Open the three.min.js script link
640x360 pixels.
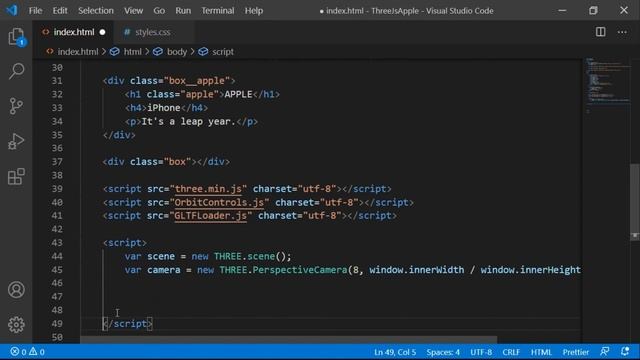click(x=208, y=189)
